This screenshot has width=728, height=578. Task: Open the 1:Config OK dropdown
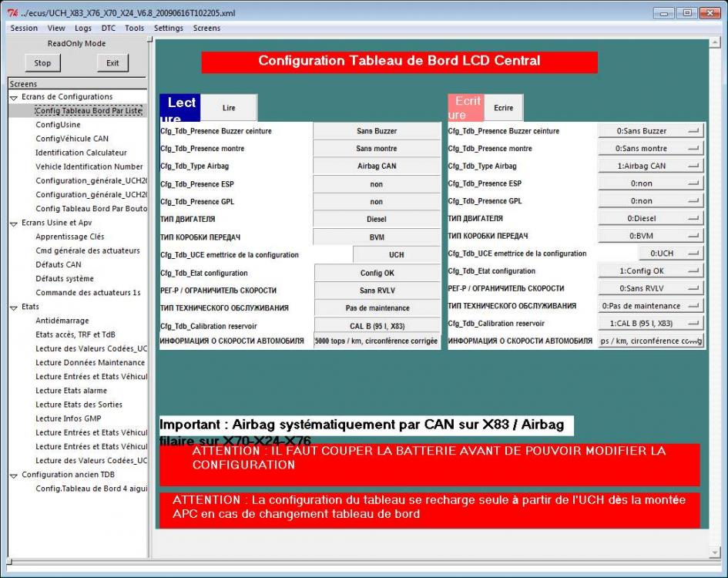[x=650, y=271]
